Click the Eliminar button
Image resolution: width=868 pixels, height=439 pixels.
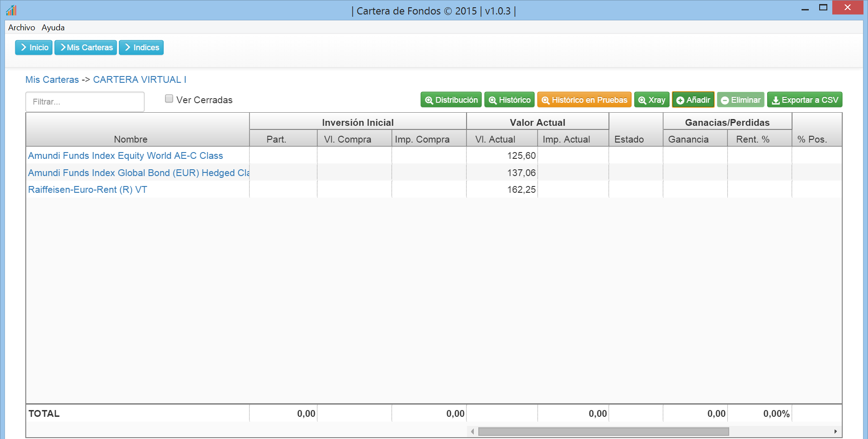tap(741, 100)
